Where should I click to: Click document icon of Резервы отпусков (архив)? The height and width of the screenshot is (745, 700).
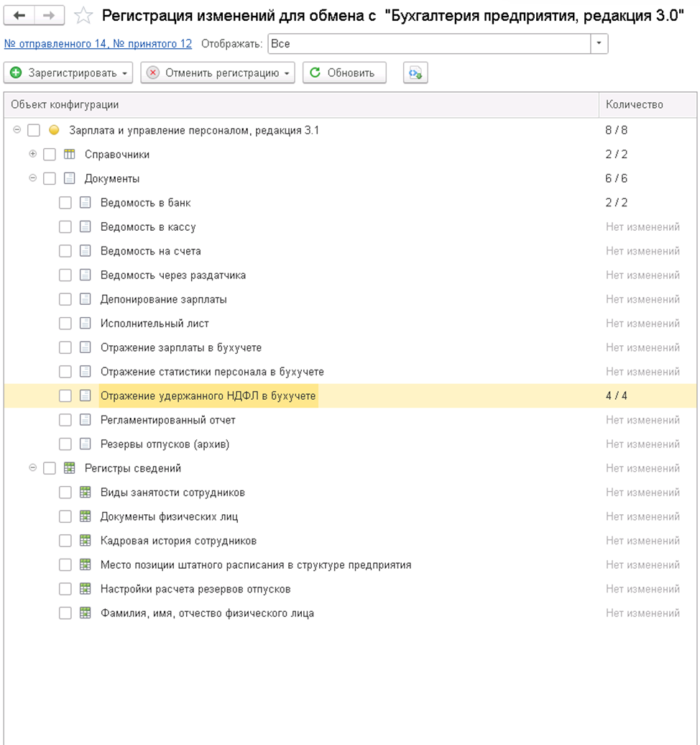(85, 444)
